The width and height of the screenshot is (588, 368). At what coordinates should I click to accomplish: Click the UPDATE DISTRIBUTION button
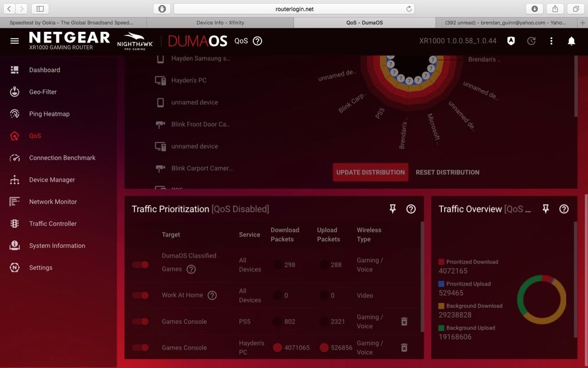click(370, 172)
